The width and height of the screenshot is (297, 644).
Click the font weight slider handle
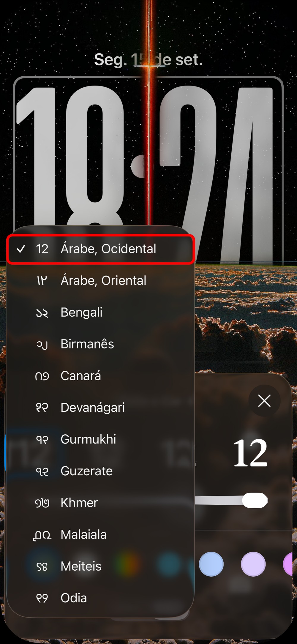pyautogui.click(x=255, y=500)
